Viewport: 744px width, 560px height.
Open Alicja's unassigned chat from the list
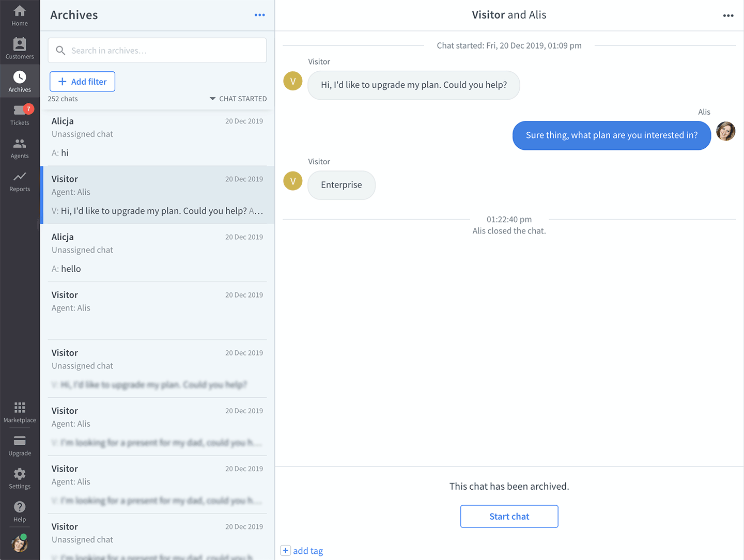157,136
